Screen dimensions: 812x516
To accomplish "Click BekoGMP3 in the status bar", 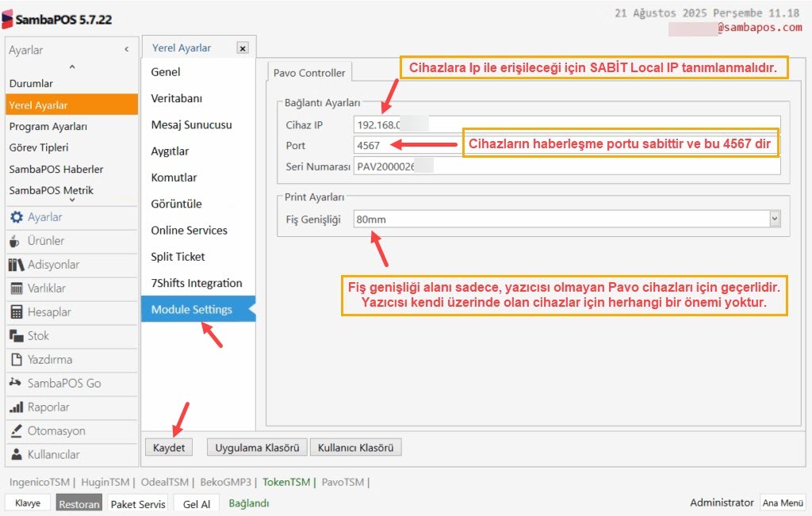I will 226,482.
